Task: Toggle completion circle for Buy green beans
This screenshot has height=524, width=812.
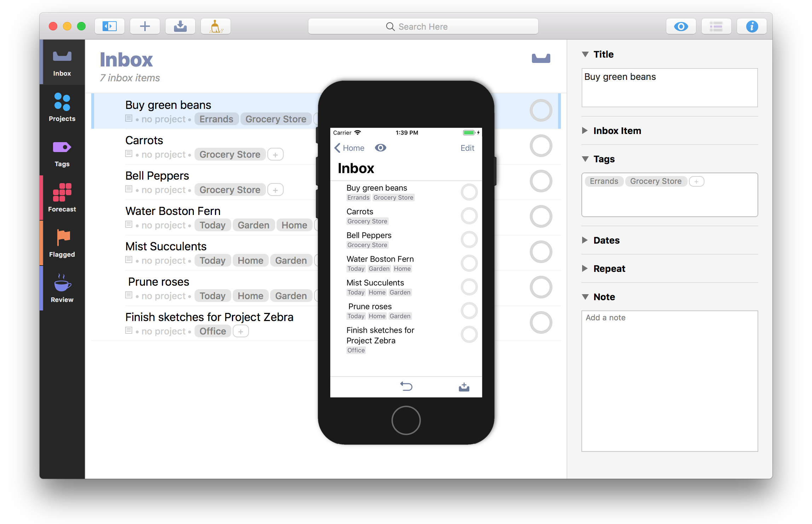Action: [x=540, y=111]
